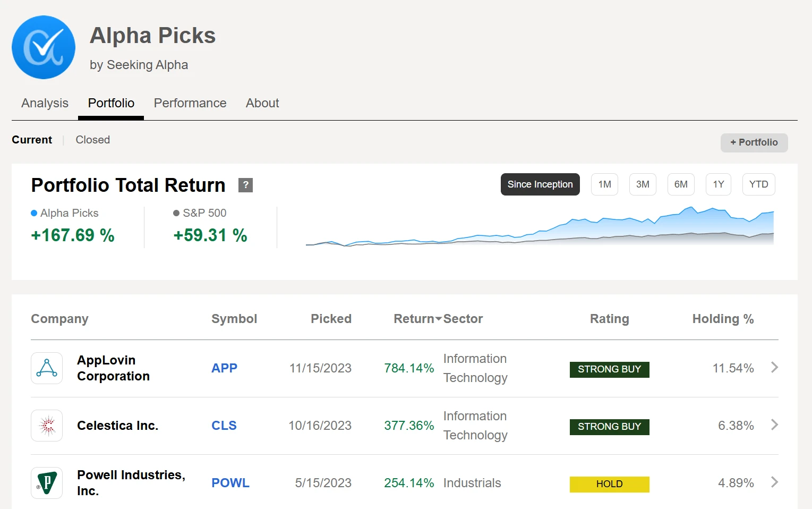Show Current portfolio holdings
Screen dimensions: 812x509
[x=32, y=140]
